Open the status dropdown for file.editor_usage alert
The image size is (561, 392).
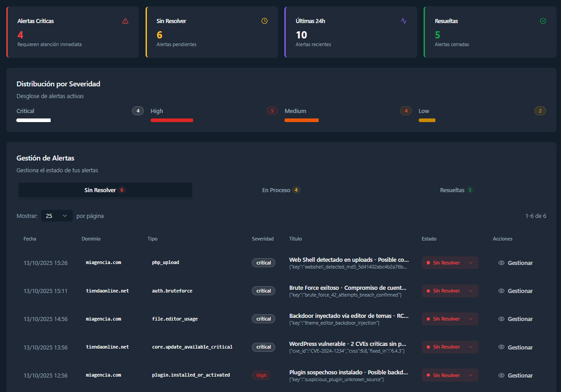coord(450,319)
